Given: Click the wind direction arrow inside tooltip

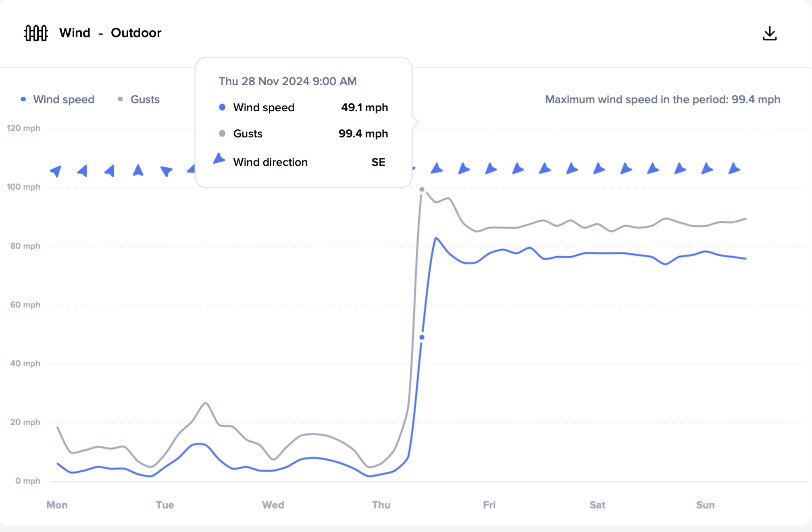Looking at the screenshot, I should 219,159.
